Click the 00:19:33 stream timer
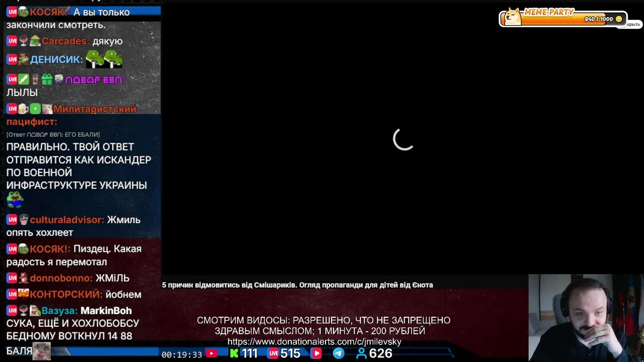Screen dimensions: 644x362 click(182, 354)
